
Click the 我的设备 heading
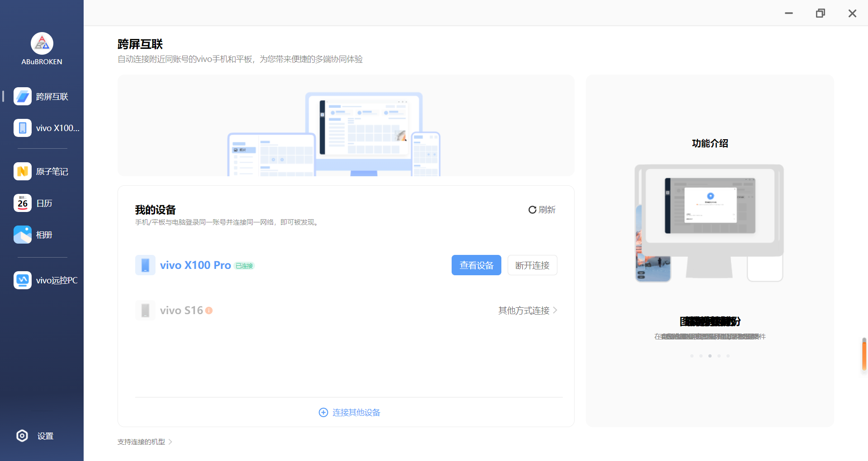(155, 210)
